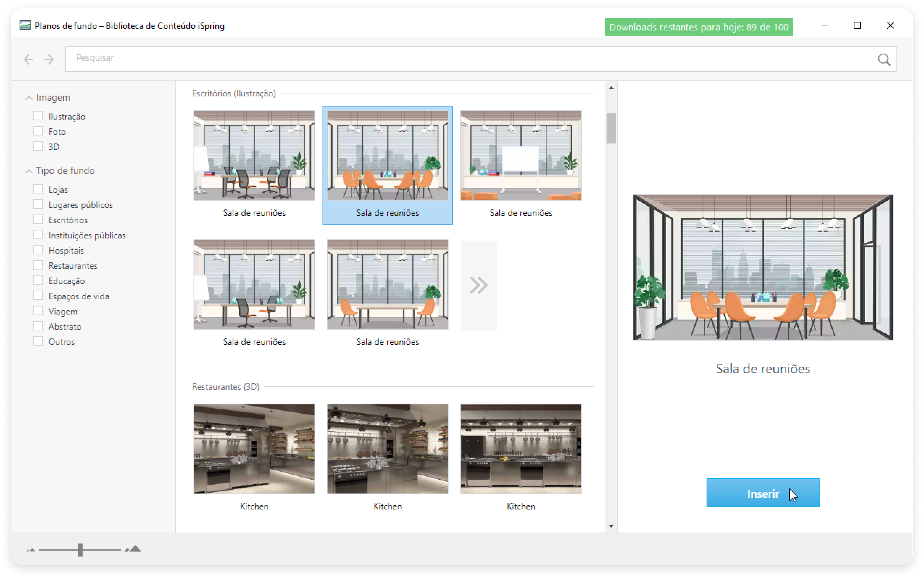
Task: Click the downloads remaining green badge
Action: 699,27
